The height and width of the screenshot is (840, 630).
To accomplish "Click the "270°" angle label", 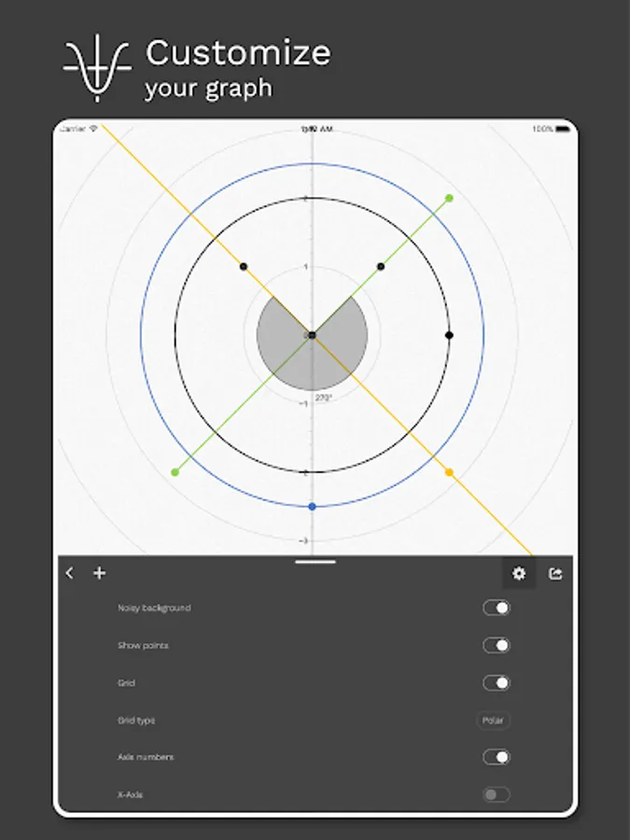I will pyautogui.click(x=323, y=398).
